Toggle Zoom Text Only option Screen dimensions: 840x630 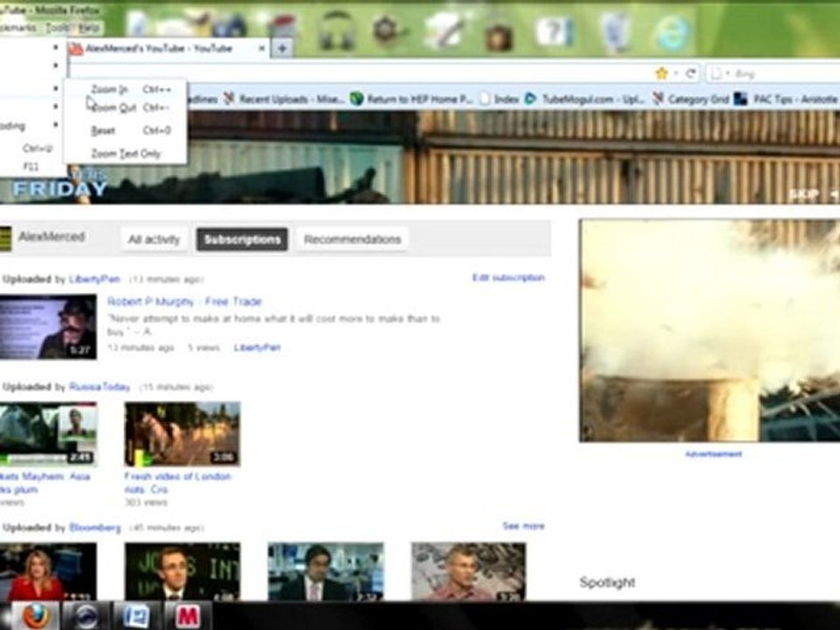tap(125, 154)
